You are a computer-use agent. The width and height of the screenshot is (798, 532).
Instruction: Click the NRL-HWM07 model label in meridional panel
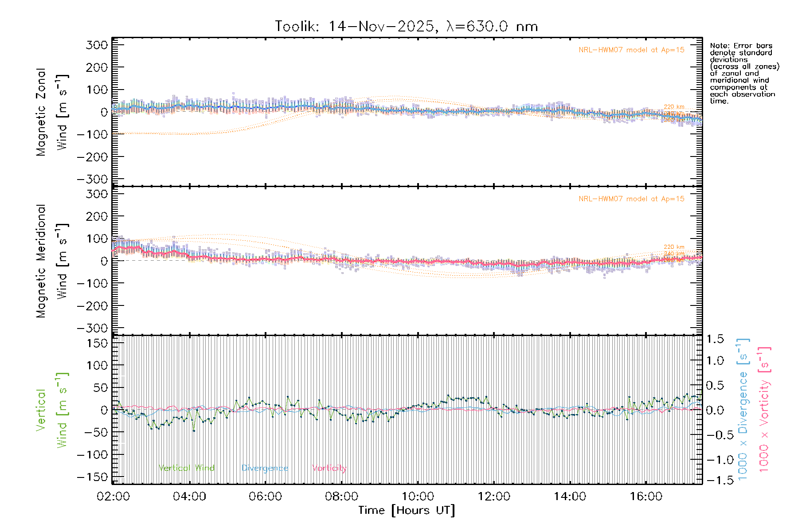[631, 199]
